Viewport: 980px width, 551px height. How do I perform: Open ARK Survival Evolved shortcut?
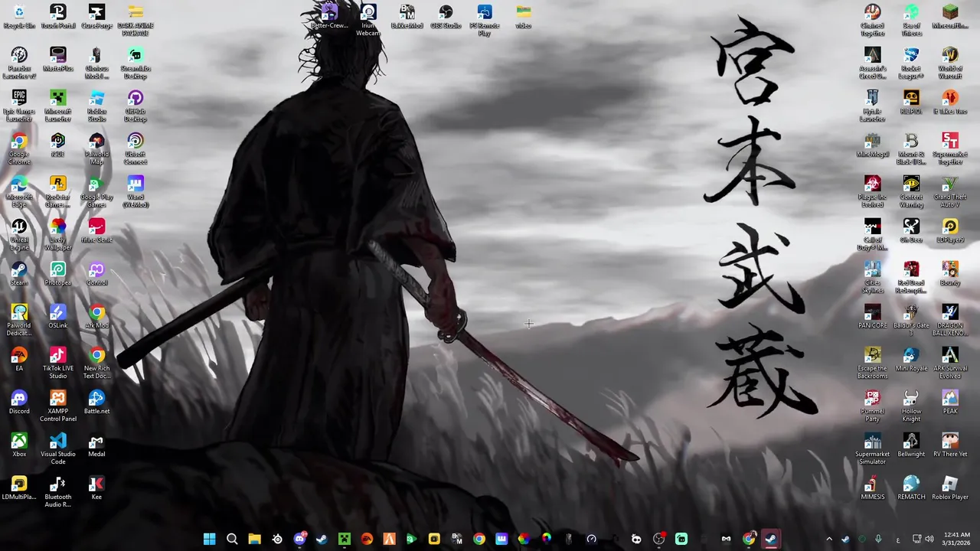click(x=950, y=364)
